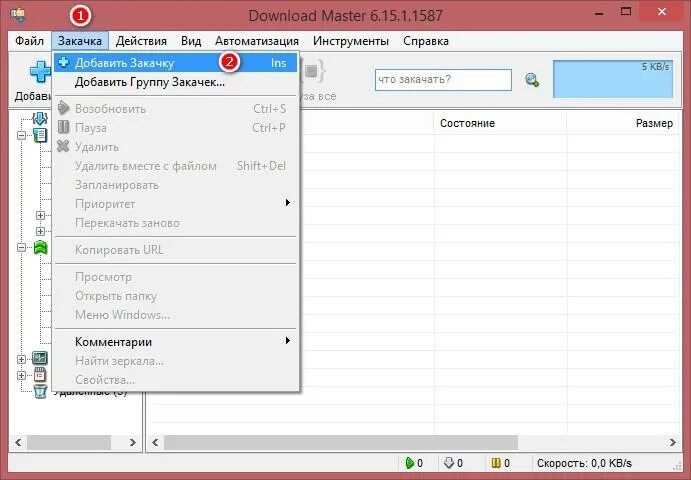
Task: Sort by the Состояние column header
Action: click(x=501, y=123)
